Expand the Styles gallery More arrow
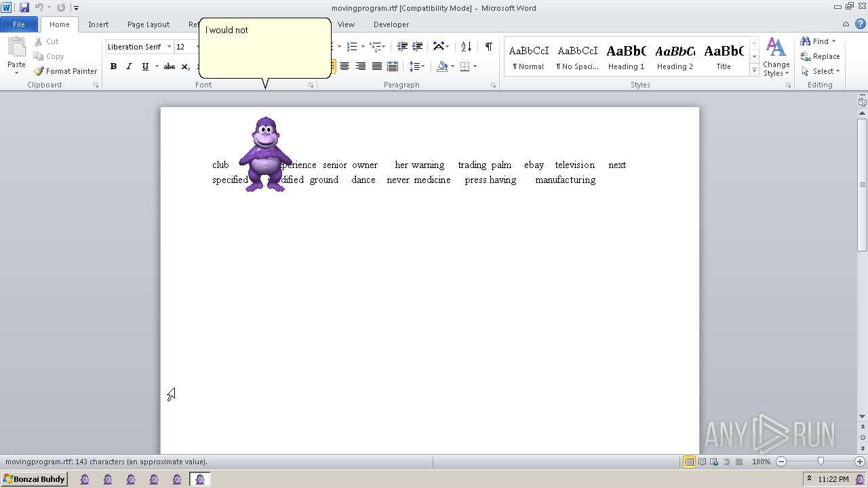 pyautogui.click(x=754, y=70)
